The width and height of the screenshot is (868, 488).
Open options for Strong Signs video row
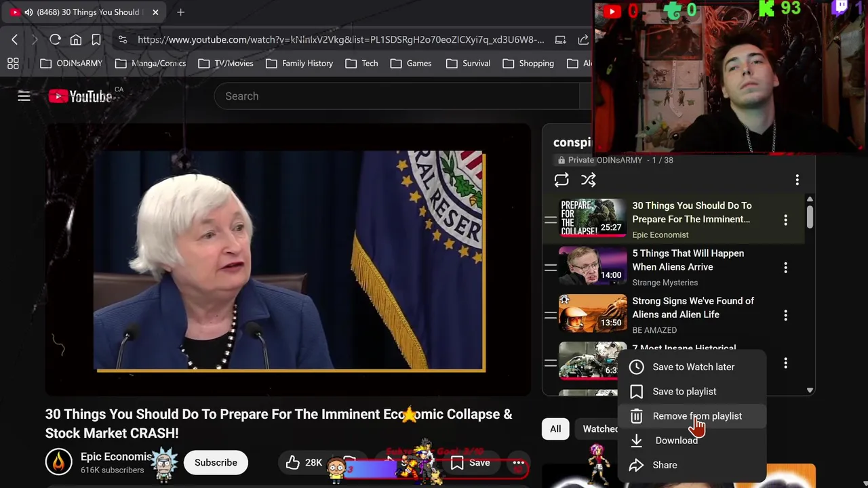(786, 315)
